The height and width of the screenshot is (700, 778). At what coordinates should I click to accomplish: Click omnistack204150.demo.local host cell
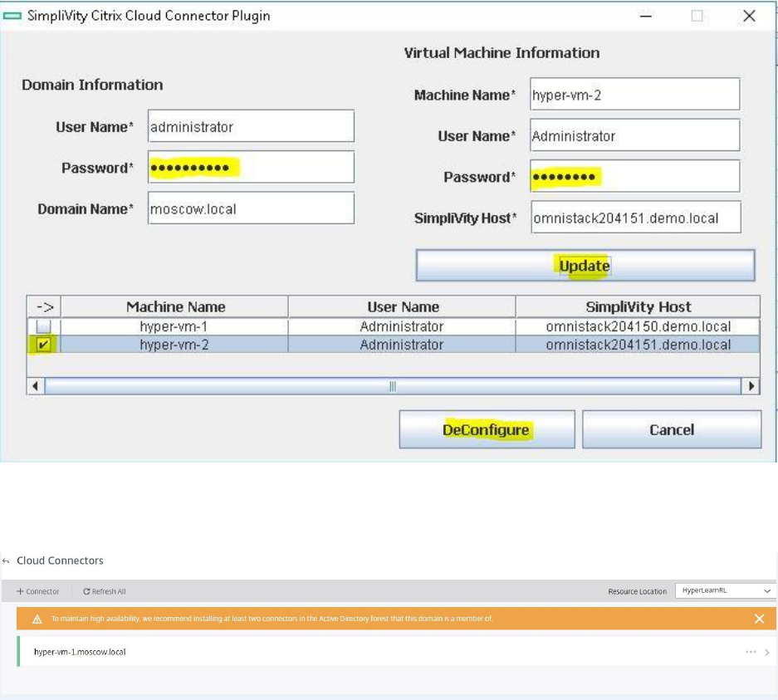638,326
